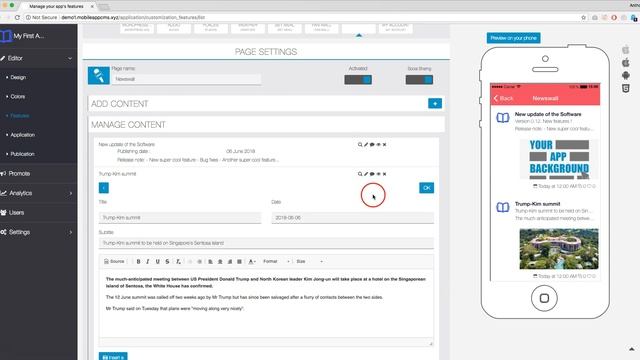The width and height of the screenshot is (640, 360).
Task: Click the blue back arrow button
Action: click(104, 188)
